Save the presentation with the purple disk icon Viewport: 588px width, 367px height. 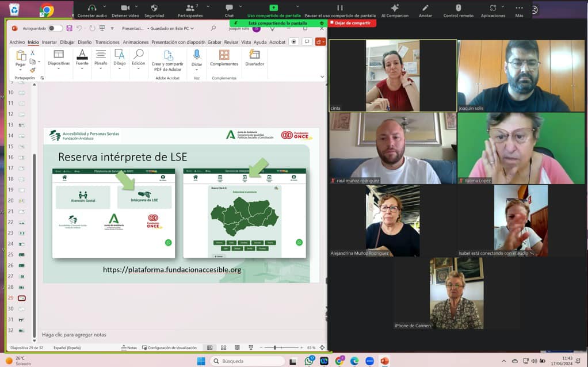pos(70,28)
